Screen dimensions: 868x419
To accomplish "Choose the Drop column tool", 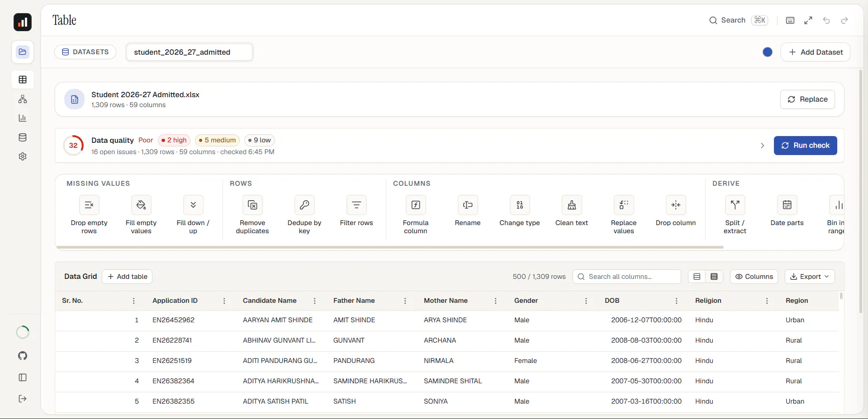I will (x=676, y=211).
